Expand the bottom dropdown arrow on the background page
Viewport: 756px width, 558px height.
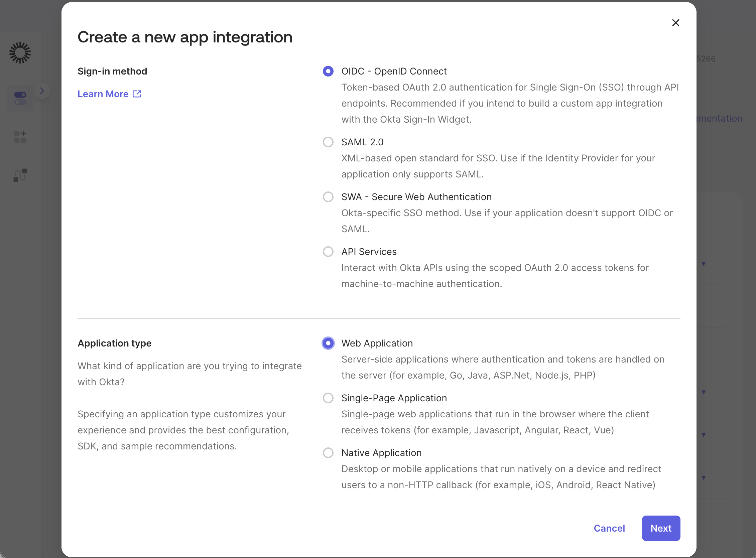point(704,477)
